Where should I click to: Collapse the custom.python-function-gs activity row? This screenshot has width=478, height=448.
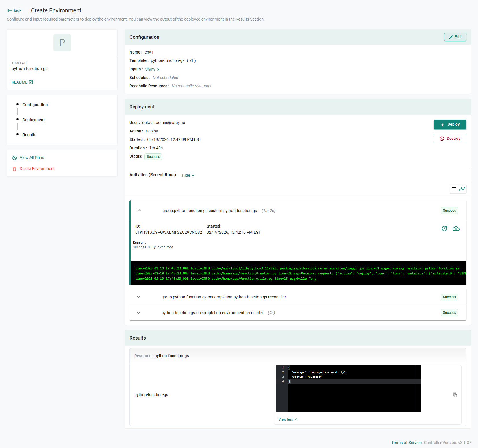pyautogui.click(x=140, y=211)
